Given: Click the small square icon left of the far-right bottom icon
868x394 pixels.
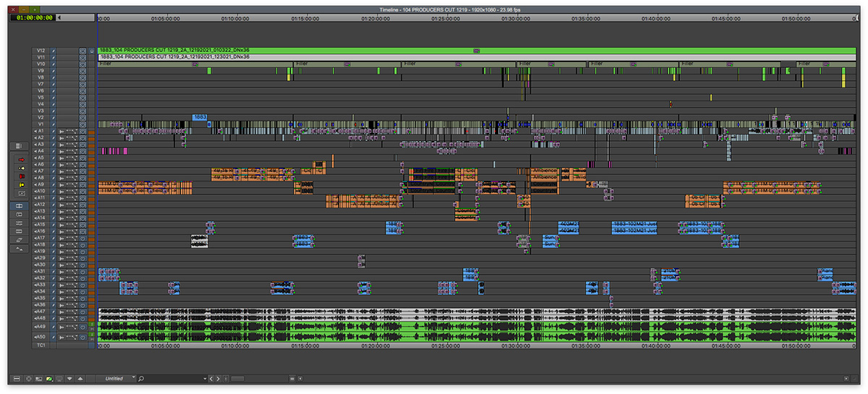Looking at the screenshot, I should pos(846,379).
